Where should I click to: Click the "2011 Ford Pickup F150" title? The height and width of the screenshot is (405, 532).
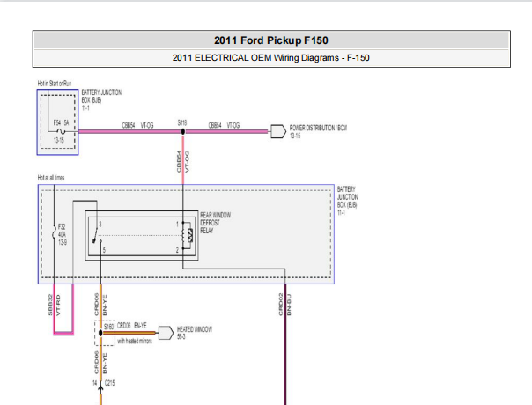[271, 40]
